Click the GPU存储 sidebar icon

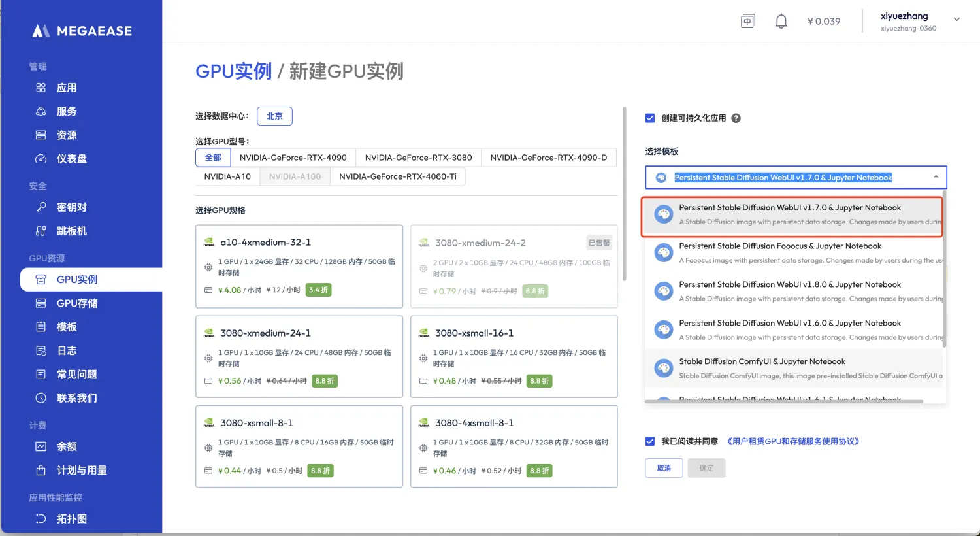pyautogui.click(x=41, y=303)
